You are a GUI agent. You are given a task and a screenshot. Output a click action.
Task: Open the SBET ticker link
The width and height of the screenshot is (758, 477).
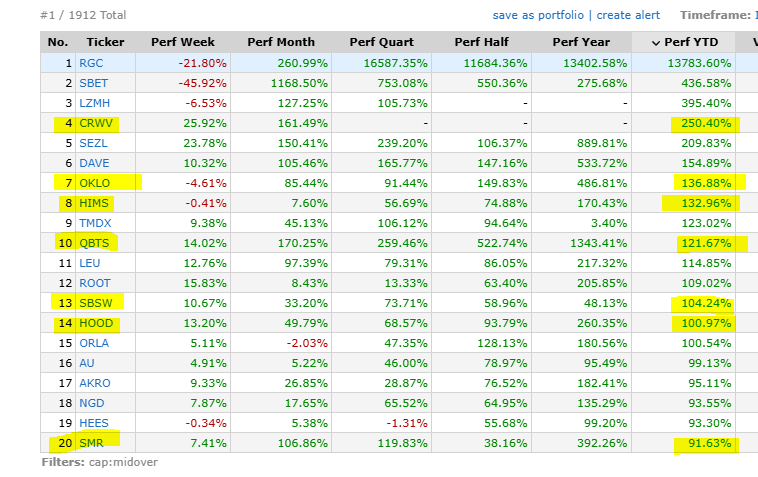[93, 83]
